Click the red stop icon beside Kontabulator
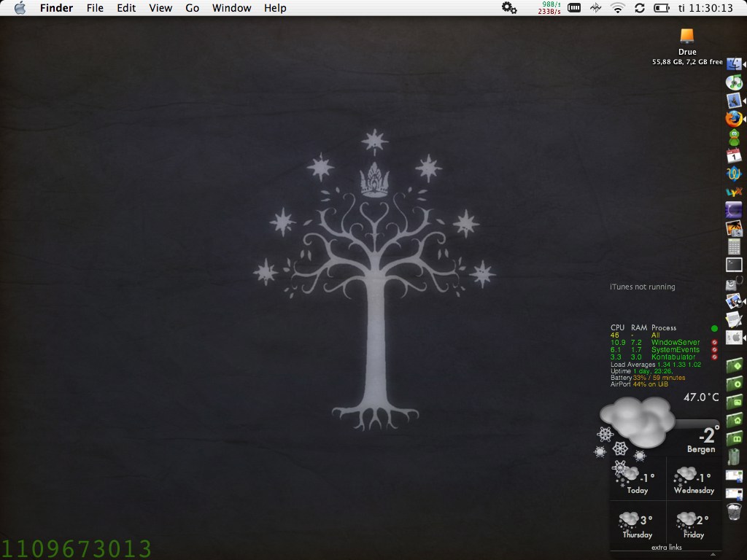Screen dimensions: 747x560 point(714,357)
